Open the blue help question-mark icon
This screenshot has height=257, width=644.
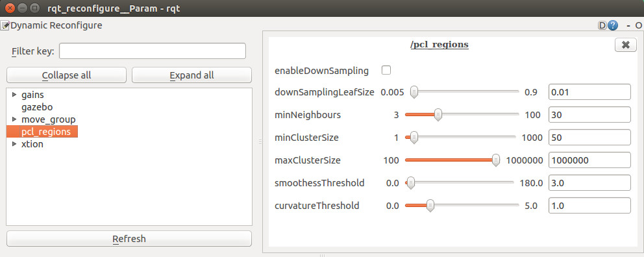pos(613,25)
